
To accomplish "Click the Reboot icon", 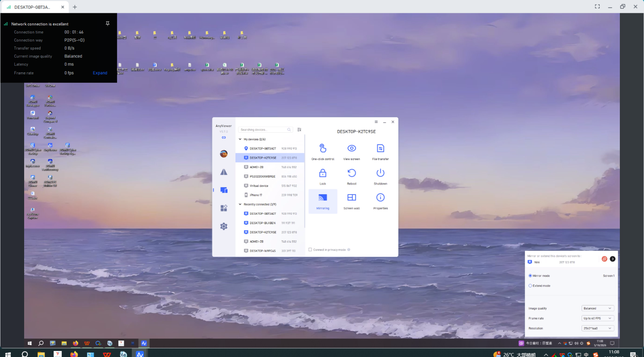I will point(352,173).
